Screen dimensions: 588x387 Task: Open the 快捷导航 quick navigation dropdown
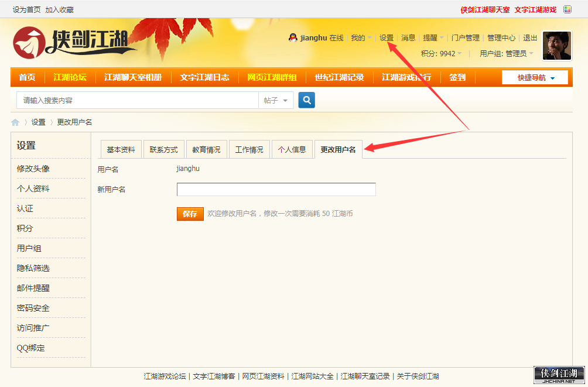(x=535, y=78)
